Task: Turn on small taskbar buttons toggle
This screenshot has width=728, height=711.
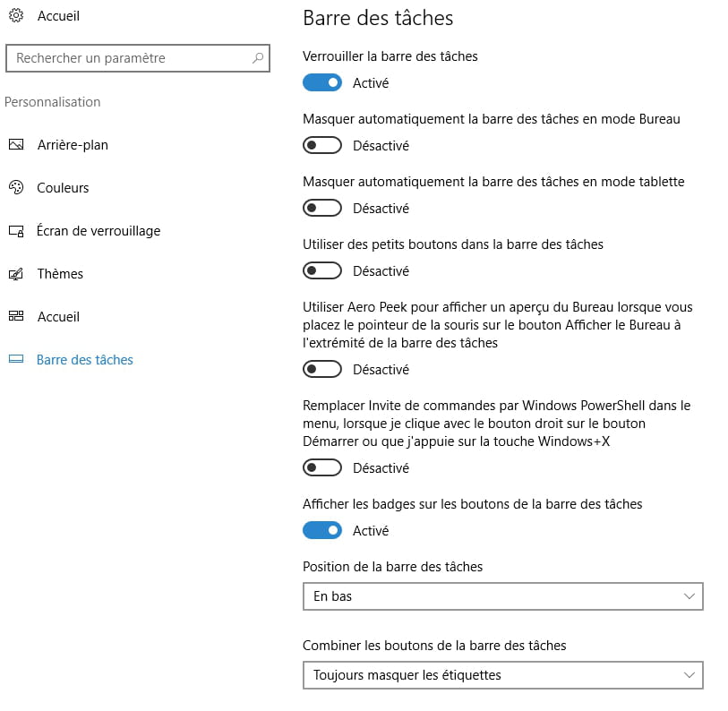Action: point(322,270)
